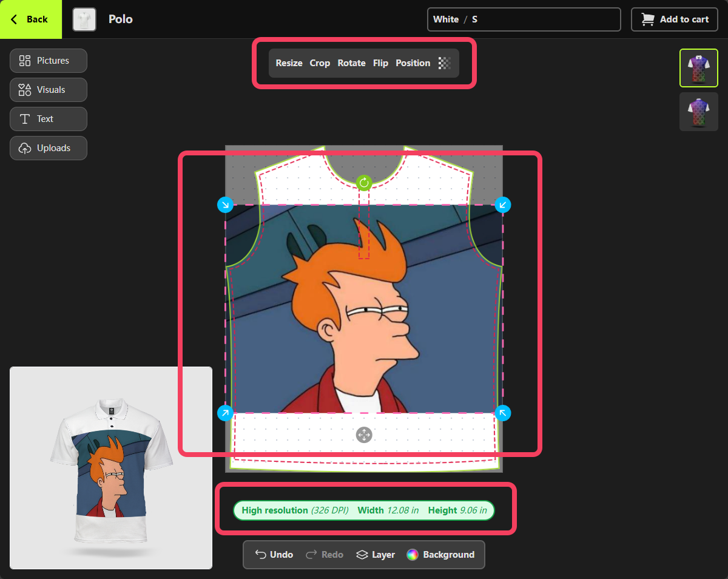Click the Redo button

pos(324,555)
